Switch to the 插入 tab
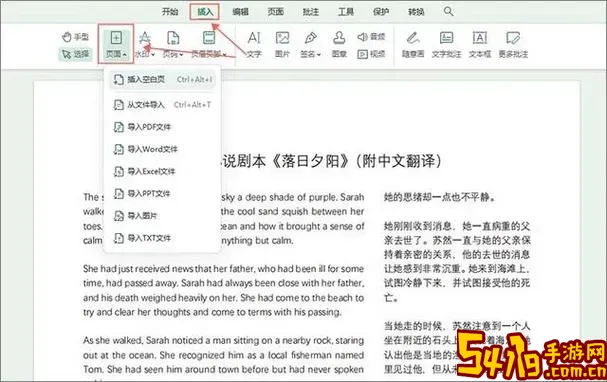Screen dimensions: 607x382 [x=205, y=12]
